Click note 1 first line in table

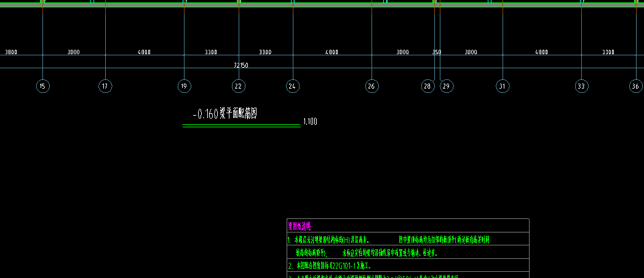[x=389, y=239]
